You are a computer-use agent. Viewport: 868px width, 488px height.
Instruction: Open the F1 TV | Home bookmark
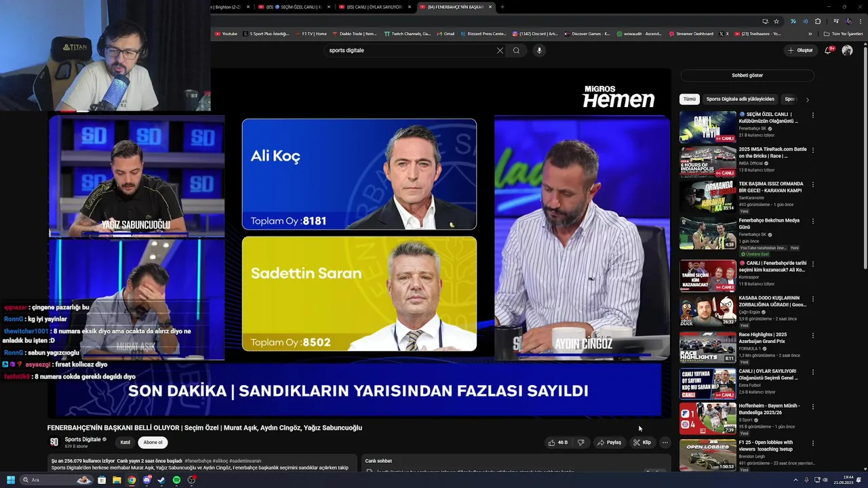311,33
